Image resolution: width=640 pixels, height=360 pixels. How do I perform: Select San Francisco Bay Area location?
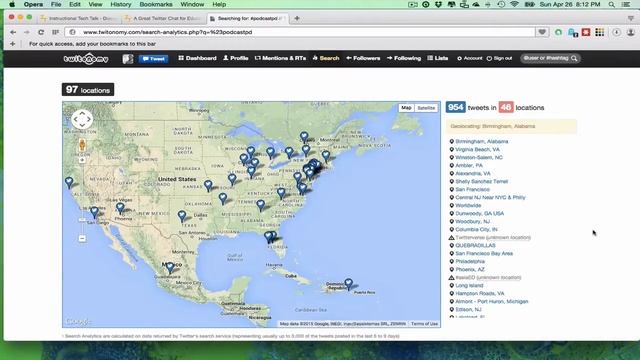484,253
